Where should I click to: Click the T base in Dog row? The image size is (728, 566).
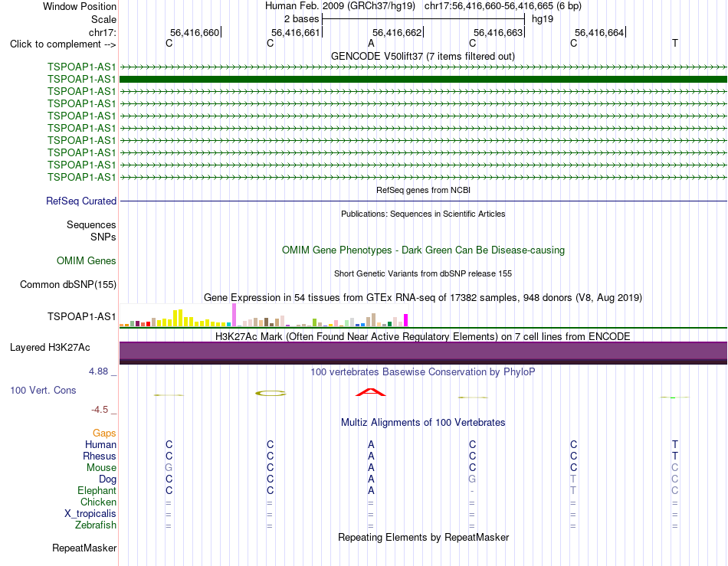[x=573, y=479]
